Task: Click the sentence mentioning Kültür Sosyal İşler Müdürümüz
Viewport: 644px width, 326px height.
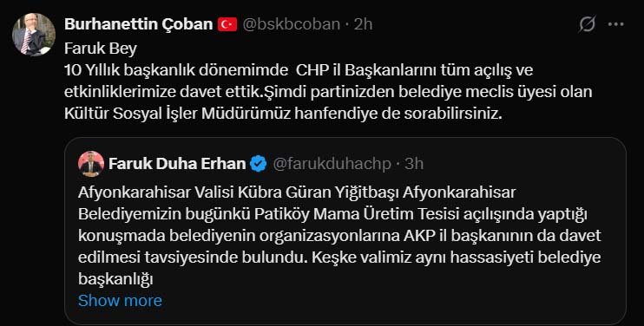Action: pyautogui.click(x=284, y=114)
